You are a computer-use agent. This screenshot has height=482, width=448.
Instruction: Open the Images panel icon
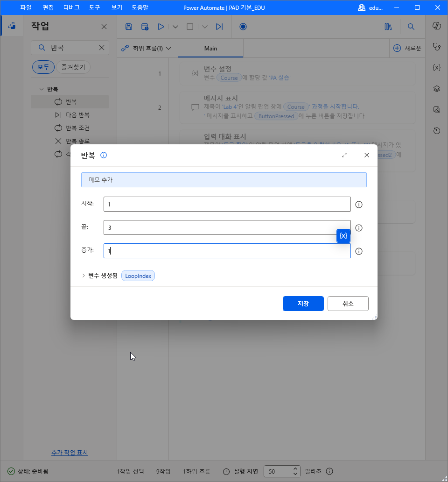click(x=437, y=110)
